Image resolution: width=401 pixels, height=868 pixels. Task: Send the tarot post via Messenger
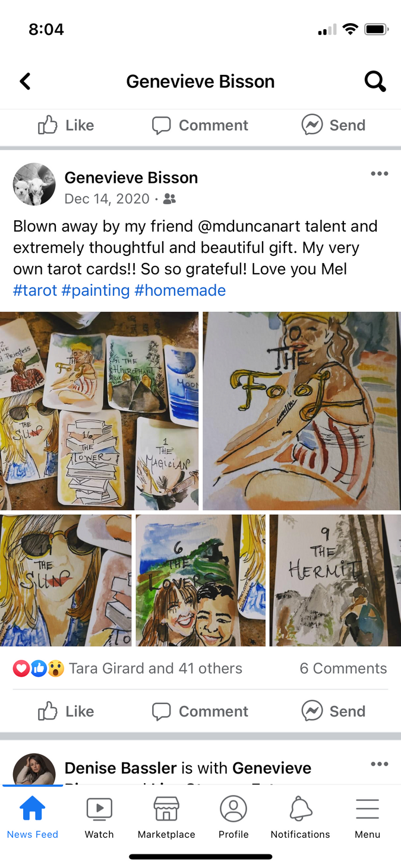pos(333,711)
